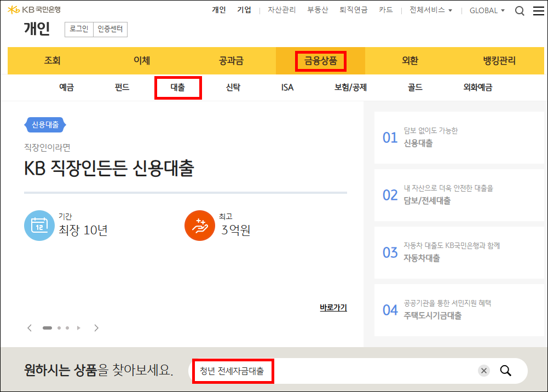The height and width of the screenshot is (392, 548).
Task: Open the 03 자동차대출 card
Action: pyautogui.click(x=459, y=252)
